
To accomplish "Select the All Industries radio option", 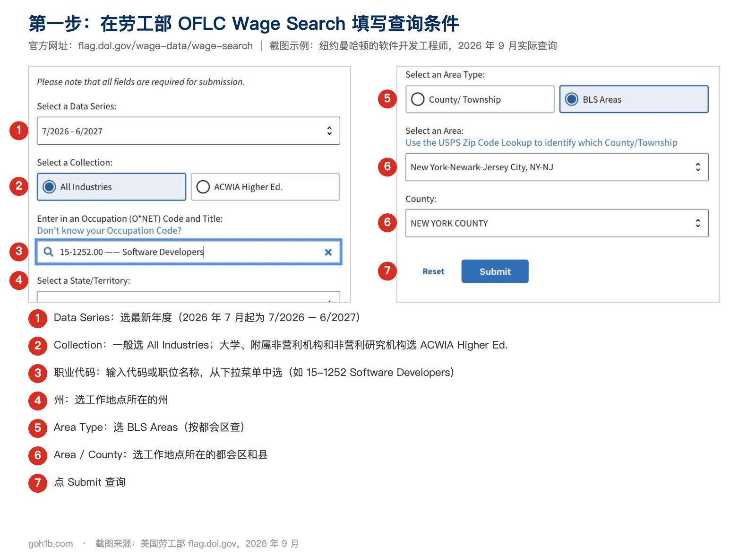I will point(112,187).
